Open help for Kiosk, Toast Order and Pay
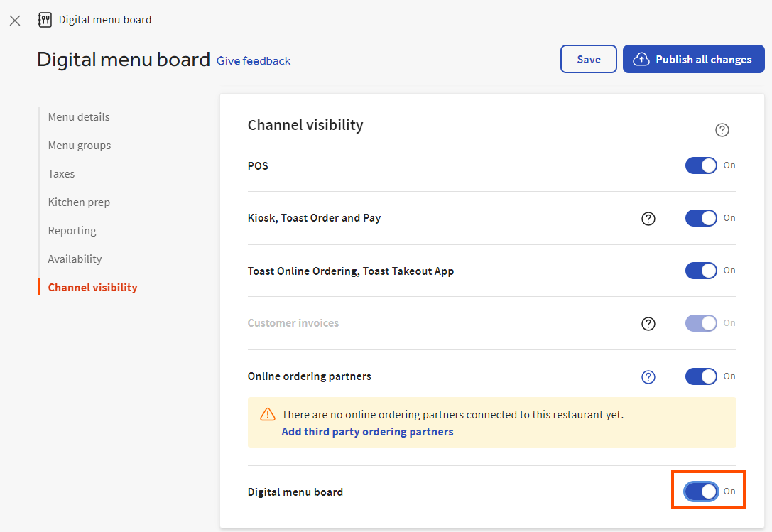Image resolution: width=772 pixels, height=532 pixels. [648, 219]
